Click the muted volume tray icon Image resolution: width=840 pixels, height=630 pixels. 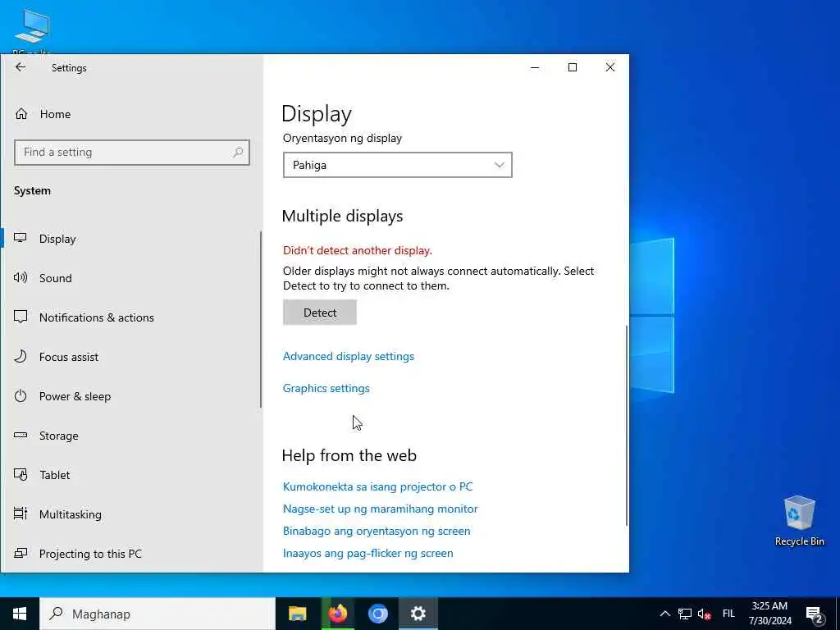tap(704, 614)
